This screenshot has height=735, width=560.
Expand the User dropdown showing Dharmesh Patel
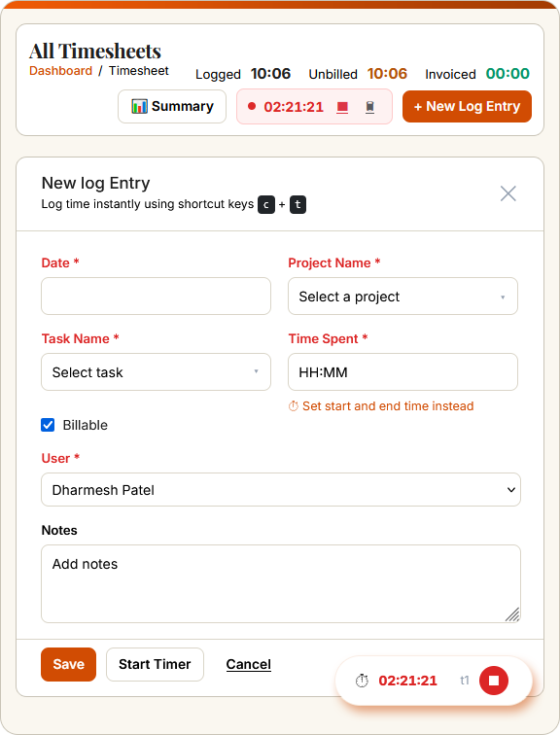pos(281,490)
